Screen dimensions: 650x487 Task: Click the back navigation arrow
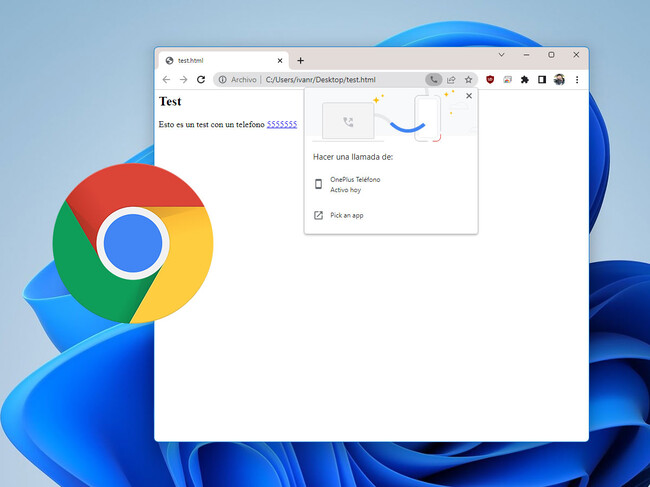[166, 80]
